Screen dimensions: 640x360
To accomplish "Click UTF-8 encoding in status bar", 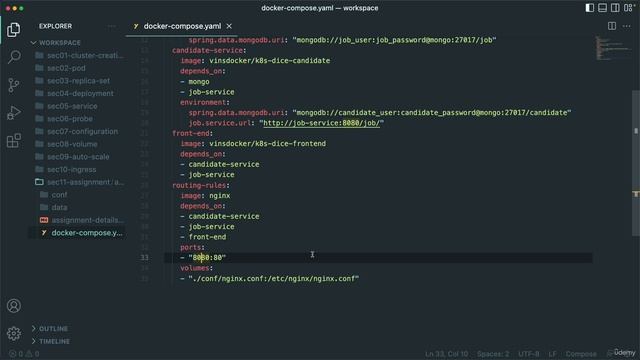I will [529, 354].
